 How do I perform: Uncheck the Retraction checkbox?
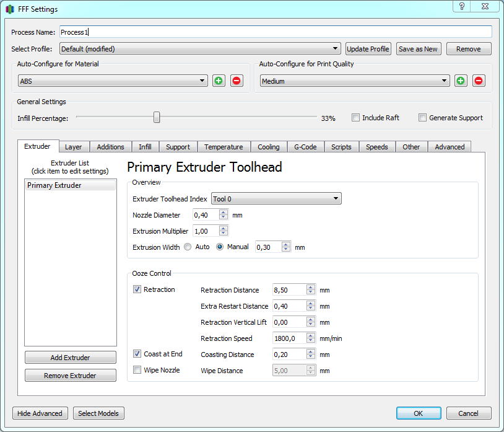[137, 289]
